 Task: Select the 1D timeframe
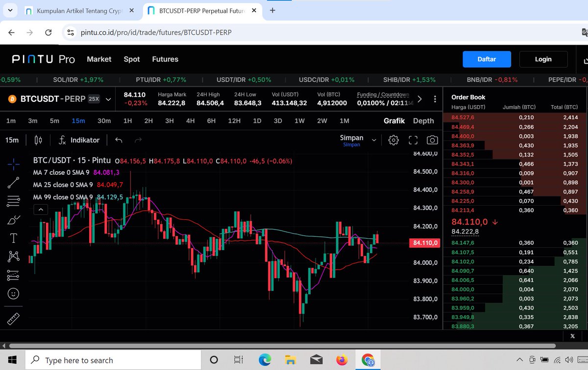257,121
